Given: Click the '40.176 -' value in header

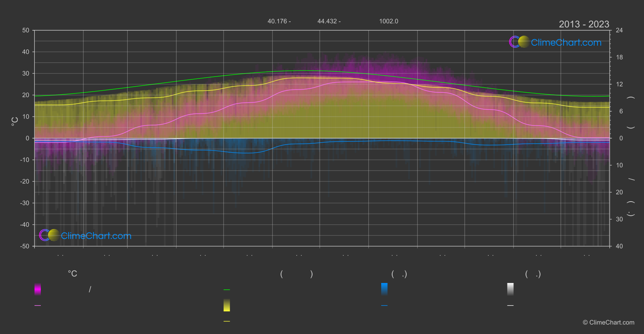Looking at the screenshot, I should 279,21.
